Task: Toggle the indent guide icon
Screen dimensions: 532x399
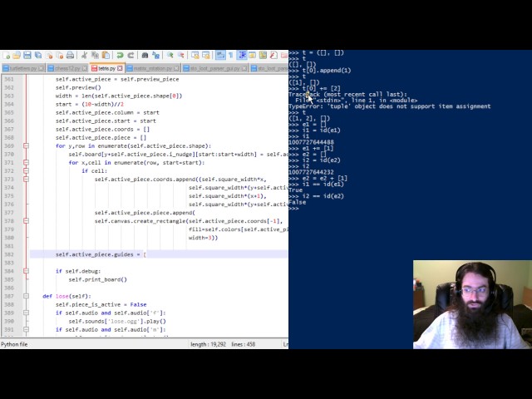Action: pyautogui.click(x=242, y=56)
